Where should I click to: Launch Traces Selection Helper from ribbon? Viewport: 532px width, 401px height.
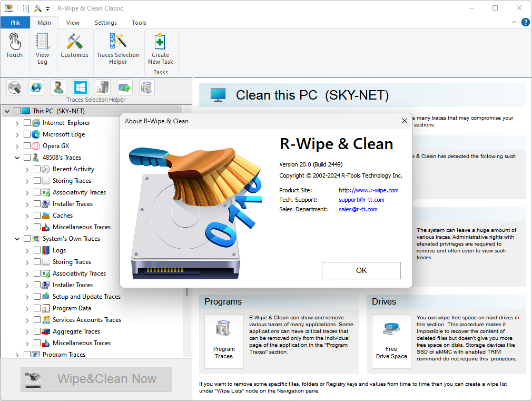coord(118,48)
